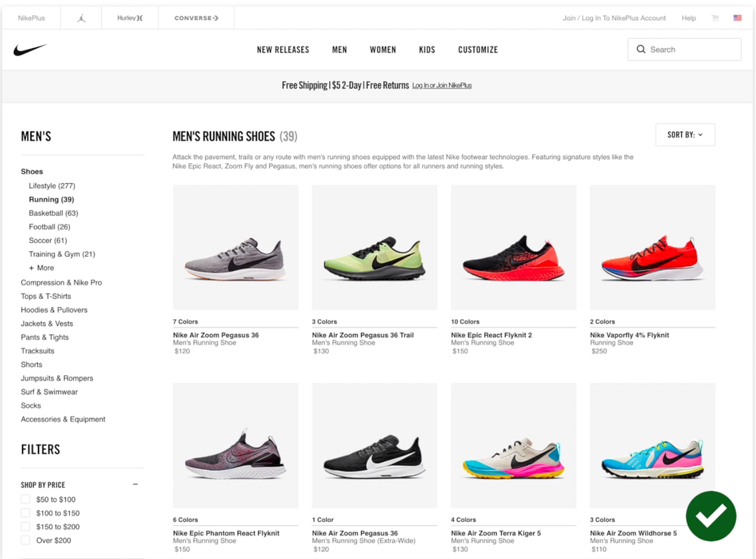Open the MEN navigation menu
The height and width of the screenshot is (559, 756).
(340, 49)
